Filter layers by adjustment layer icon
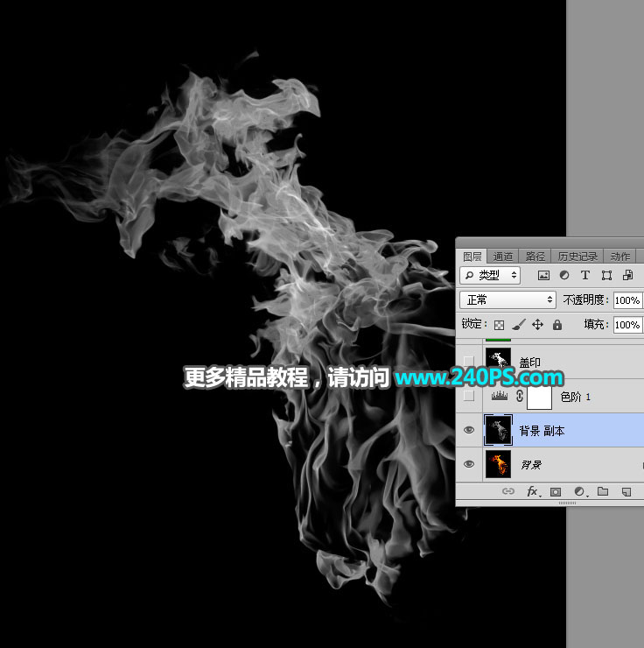Viewport: 644px width, 648px height. (564, 275)
